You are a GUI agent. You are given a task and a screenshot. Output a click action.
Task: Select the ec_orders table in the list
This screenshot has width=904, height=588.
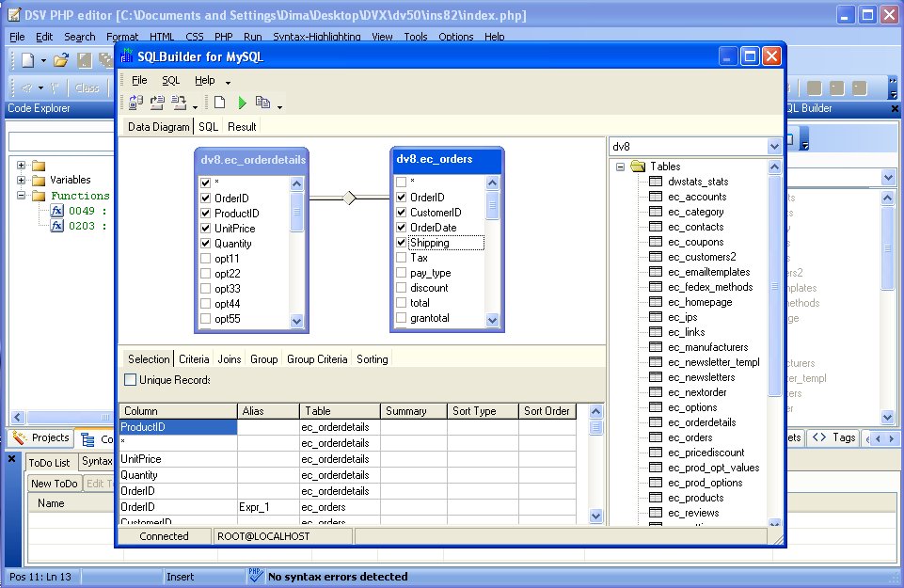(690, 437)
